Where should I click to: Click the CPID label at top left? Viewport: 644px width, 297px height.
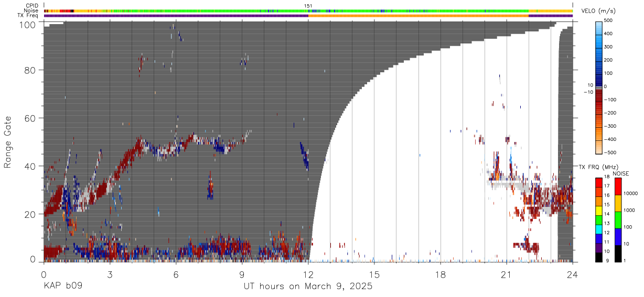[31, 6]
